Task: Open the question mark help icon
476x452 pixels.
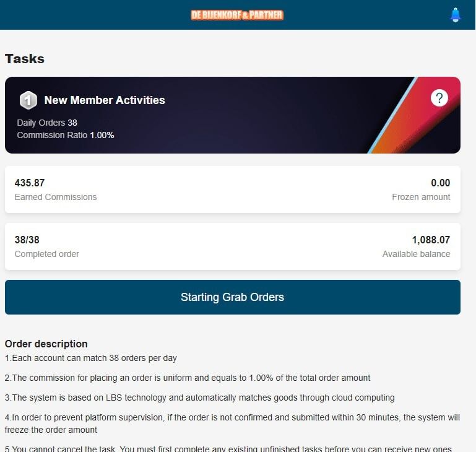Action: (x=439, y=98)
